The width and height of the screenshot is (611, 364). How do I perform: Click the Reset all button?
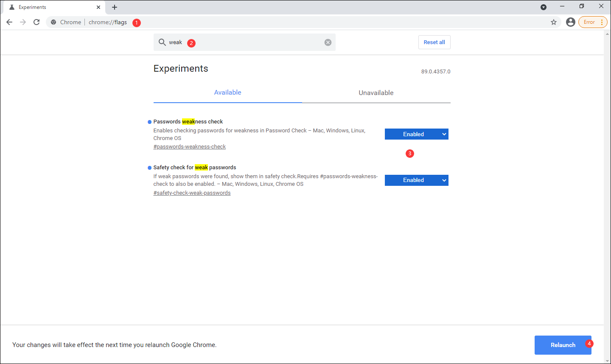pyautogui.click(x=434, y=42)
